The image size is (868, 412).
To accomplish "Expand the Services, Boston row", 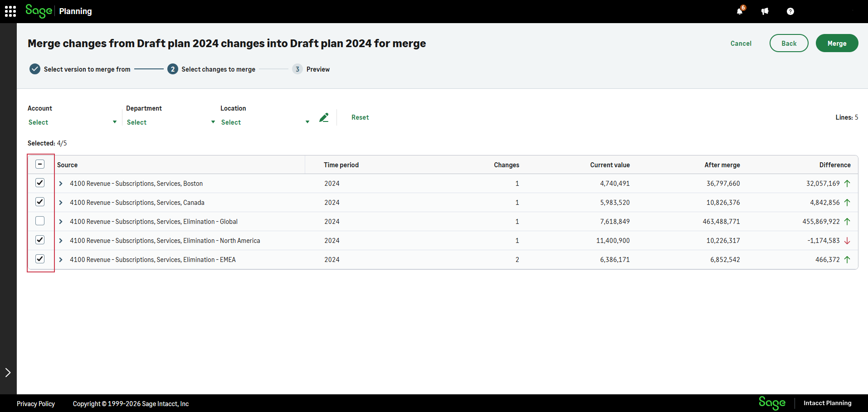I will click(x=61, y=184).
